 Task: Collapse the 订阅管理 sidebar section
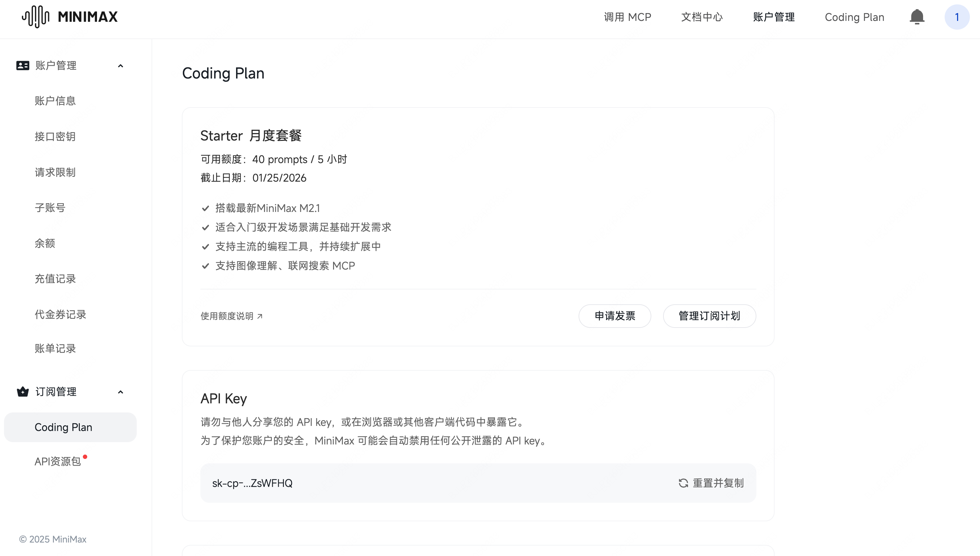coord(121,392)
